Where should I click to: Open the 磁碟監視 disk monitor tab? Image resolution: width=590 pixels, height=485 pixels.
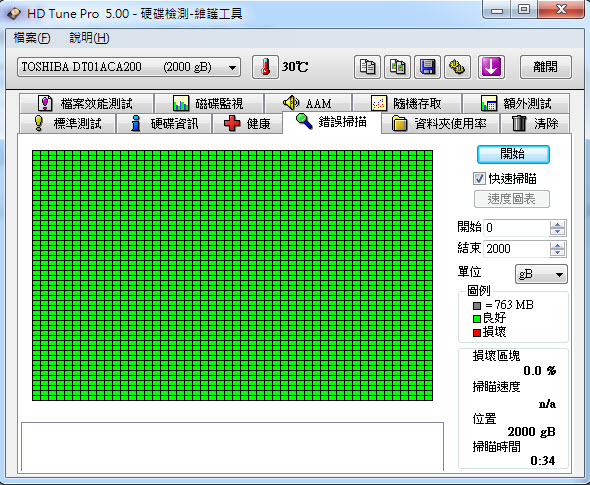208,103
